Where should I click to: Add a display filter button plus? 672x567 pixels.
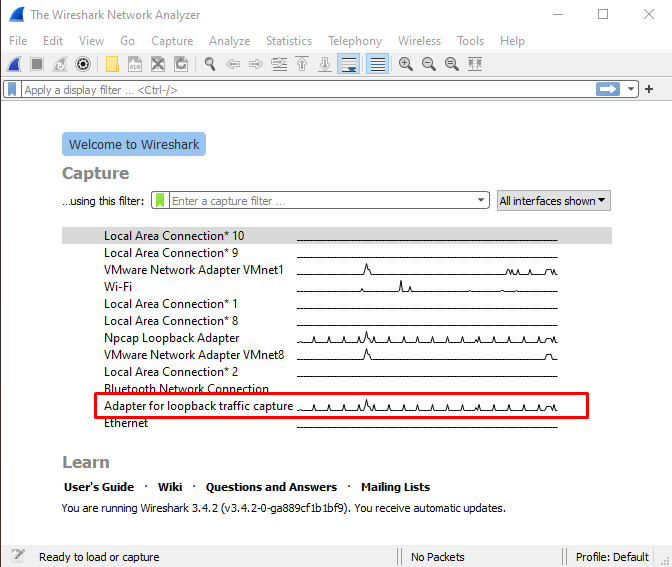[649, 89]
